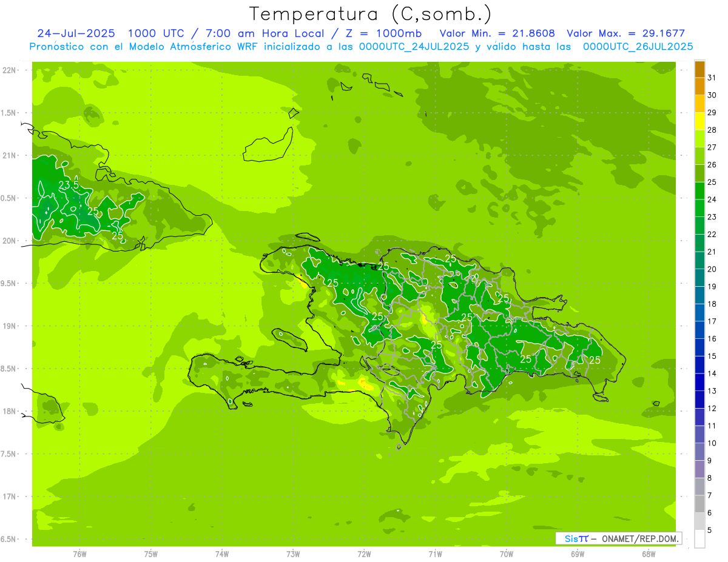Click the yellow color bar segment between 28 and 29
Viewport: 728px width, 562px height.
point(699,121)
